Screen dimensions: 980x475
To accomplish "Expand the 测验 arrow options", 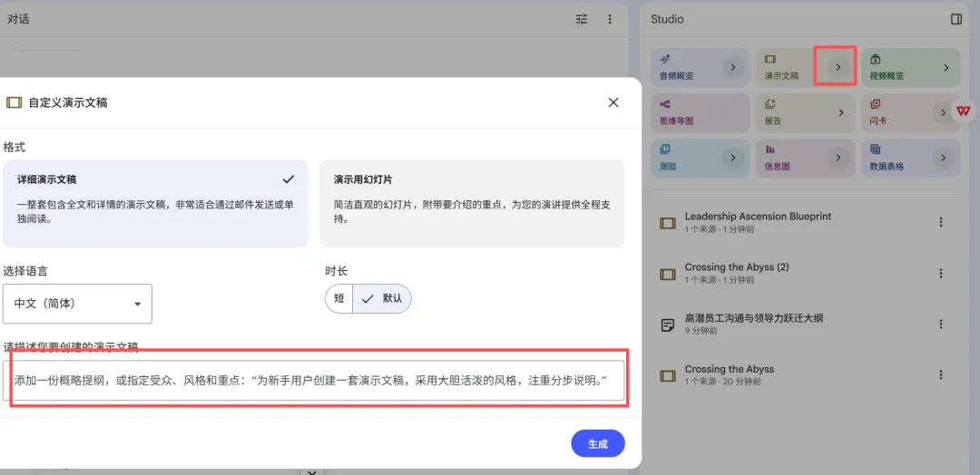I will (734, 158).
